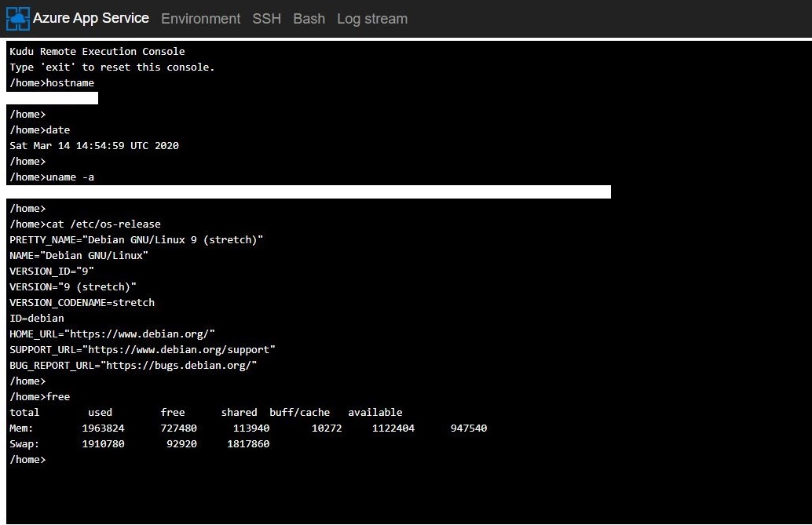Viewport: 812px width, 525px height.
Task: Open the Environment page
Action: point(200,19)
